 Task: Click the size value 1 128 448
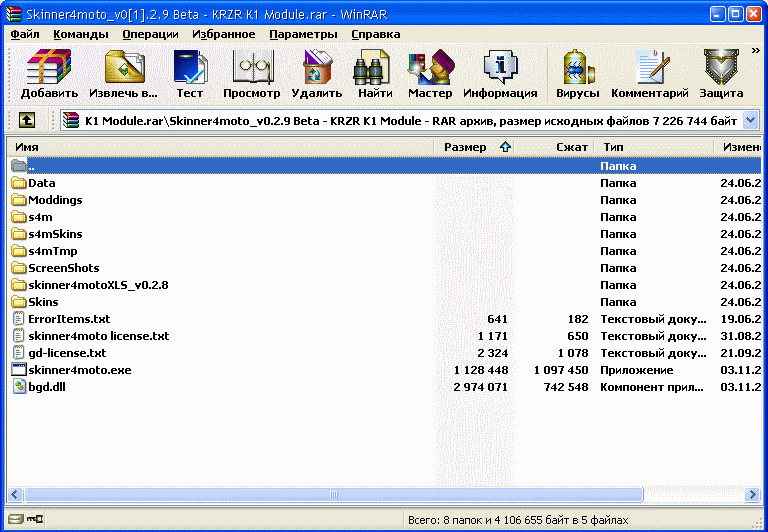[x=481, y=370]
